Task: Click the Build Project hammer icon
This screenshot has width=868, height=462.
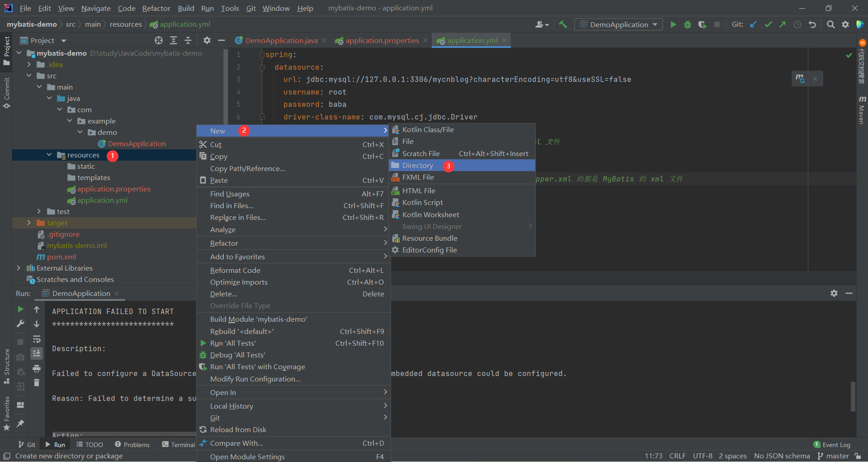Action: pos(563,24)
